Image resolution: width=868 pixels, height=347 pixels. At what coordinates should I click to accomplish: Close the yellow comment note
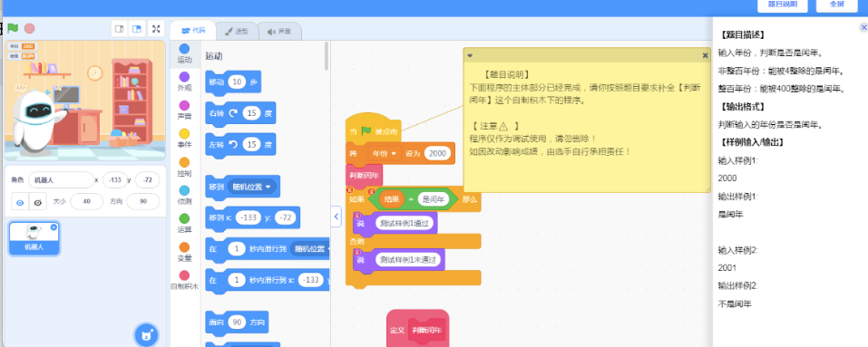tap(705, 55)
